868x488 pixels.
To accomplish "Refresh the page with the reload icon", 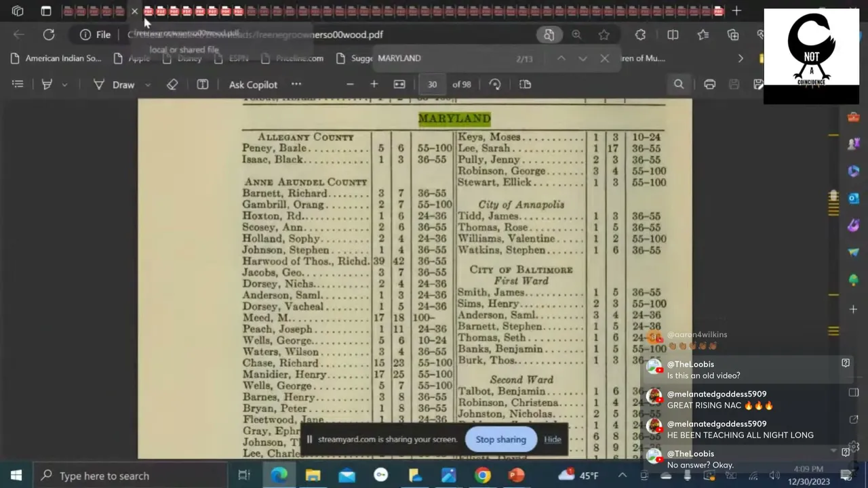I will (49, 35).
